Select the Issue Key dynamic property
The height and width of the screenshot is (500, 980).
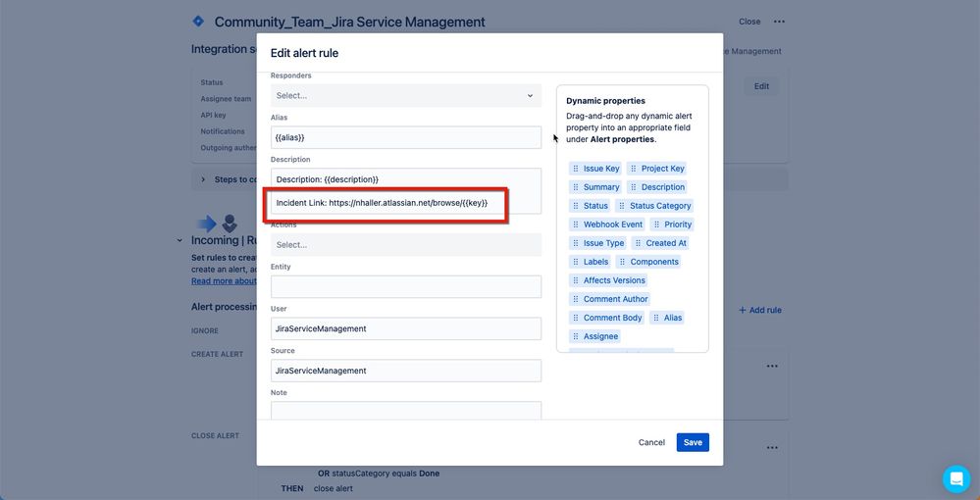coord(595,169)
